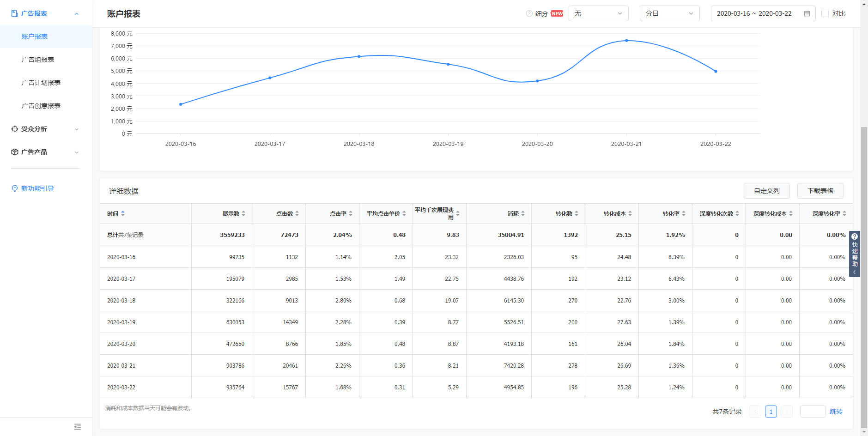Expand the 受众分析 sidebar section
Viewport: 868px width, 436px height.
point(45,129)
